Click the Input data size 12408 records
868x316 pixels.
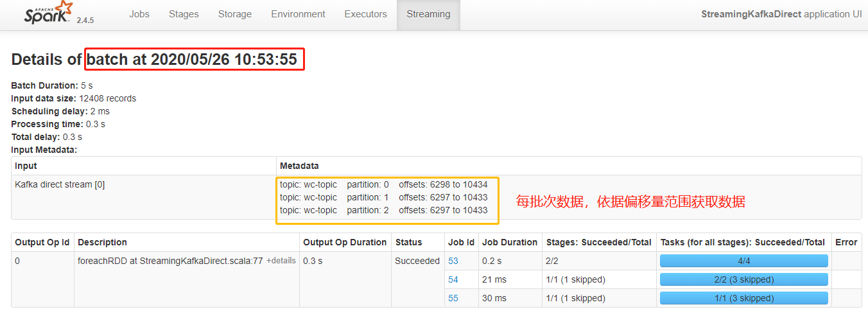[74, 98]
